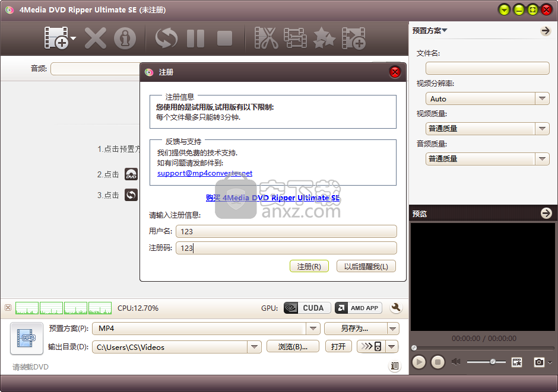This screenshot has height=392, width=558.
Task: Click the merge/add output profile toolbar icon
Action: [x=353, y=38]
